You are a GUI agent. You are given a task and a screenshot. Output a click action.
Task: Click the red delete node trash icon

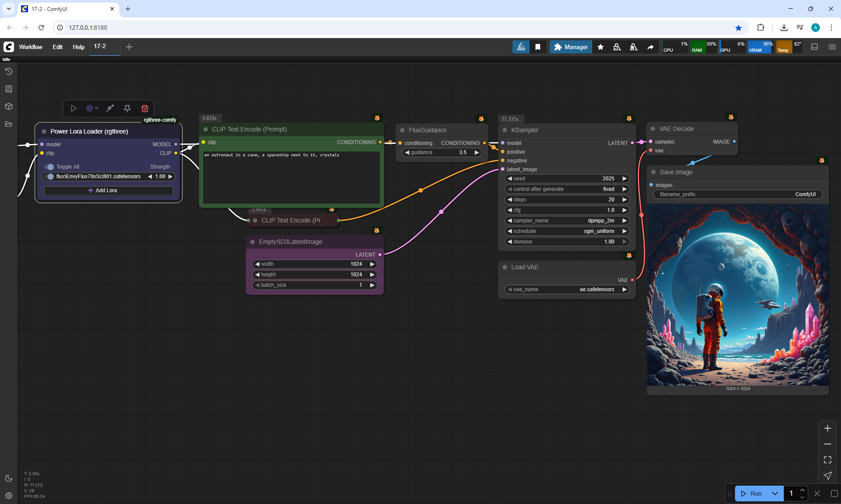pos(145,109)
